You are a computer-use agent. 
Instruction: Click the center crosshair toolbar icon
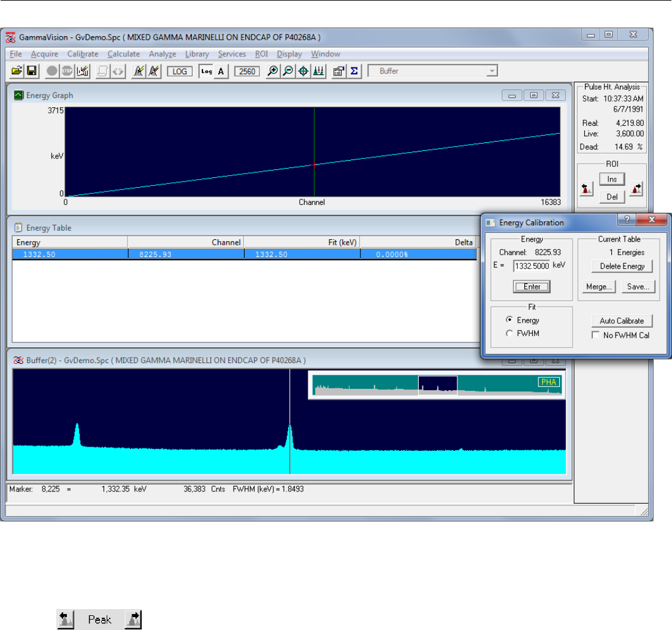(302, 71)
